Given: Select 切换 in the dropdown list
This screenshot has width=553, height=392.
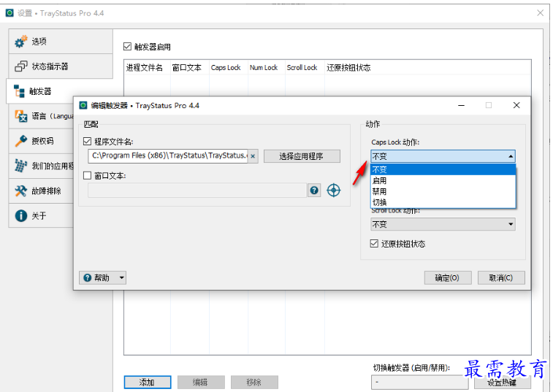Looking at the screenshot, I should [443, 202].
